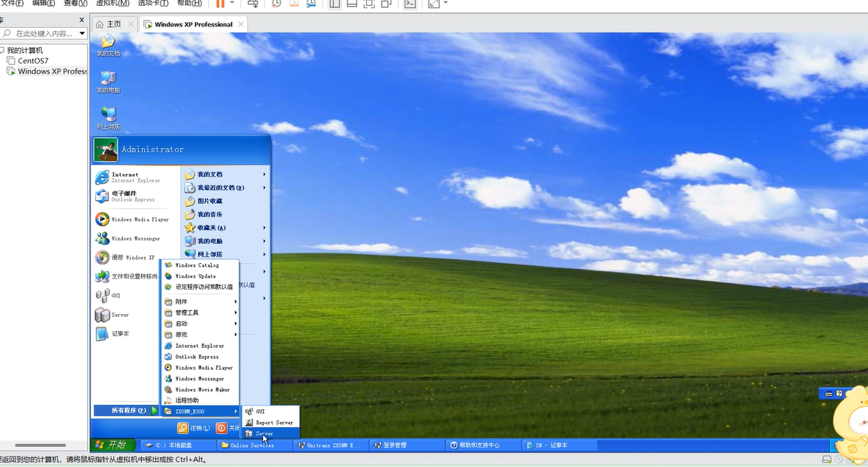Open 我的文档 desktop icon
This screenshot has height=467, width=868.
pos(108,45)
